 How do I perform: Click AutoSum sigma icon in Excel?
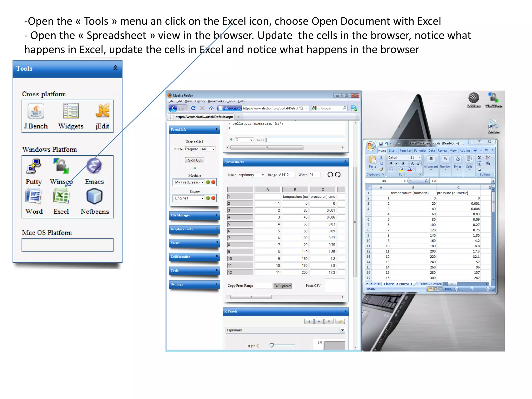479,157
